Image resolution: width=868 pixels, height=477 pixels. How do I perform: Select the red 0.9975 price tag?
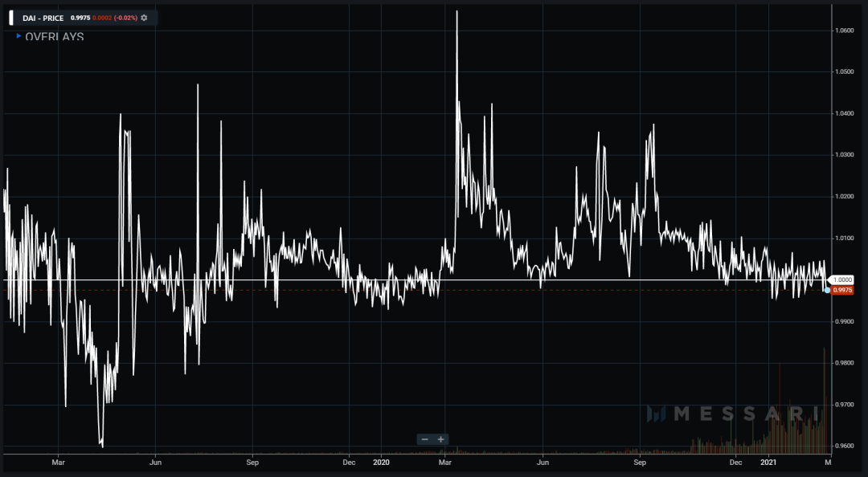coord(842,290)
